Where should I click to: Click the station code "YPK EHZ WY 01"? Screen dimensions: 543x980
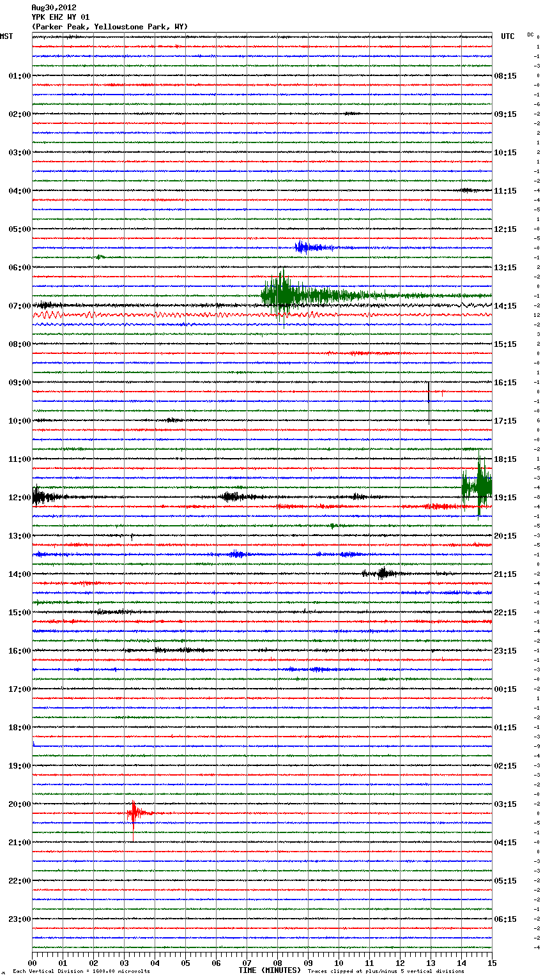(x=61, y=17)
